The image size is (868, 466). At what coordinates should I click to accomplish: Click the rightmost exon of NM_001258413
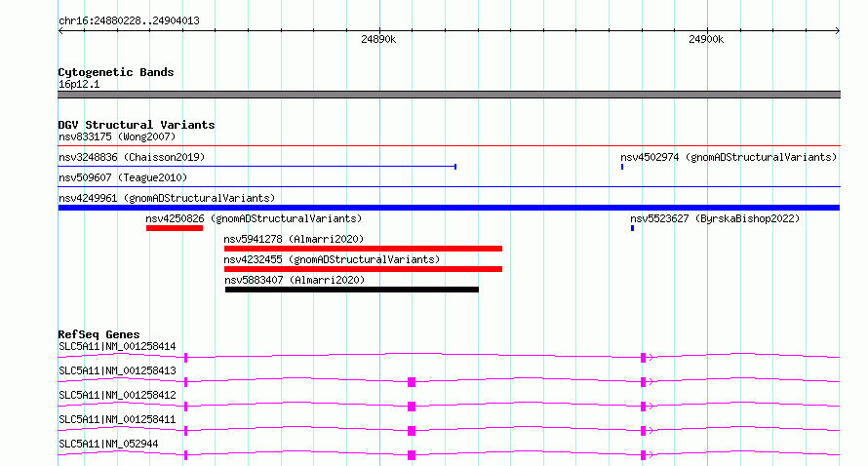point(644,382)
